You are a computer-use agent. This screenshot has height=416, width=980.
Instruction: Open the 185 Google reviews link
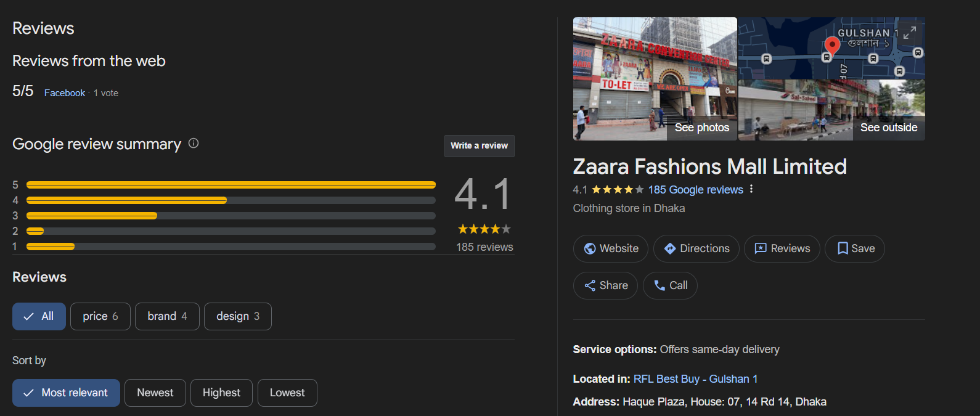(695, 190)
